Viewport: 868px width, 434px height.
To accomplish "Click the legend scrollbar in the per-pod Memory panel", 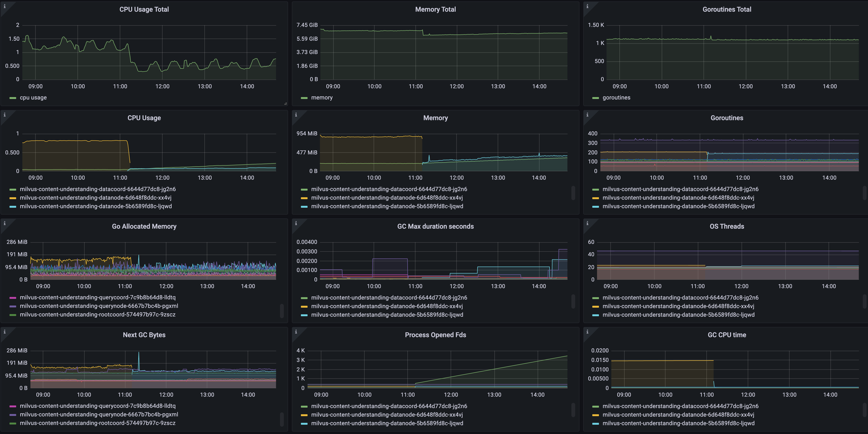I will (573, 193).
